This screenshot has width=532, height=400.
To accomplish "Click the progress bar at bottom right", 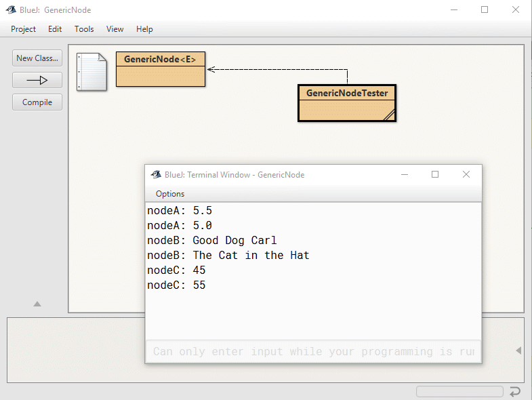I will point(459,391).
